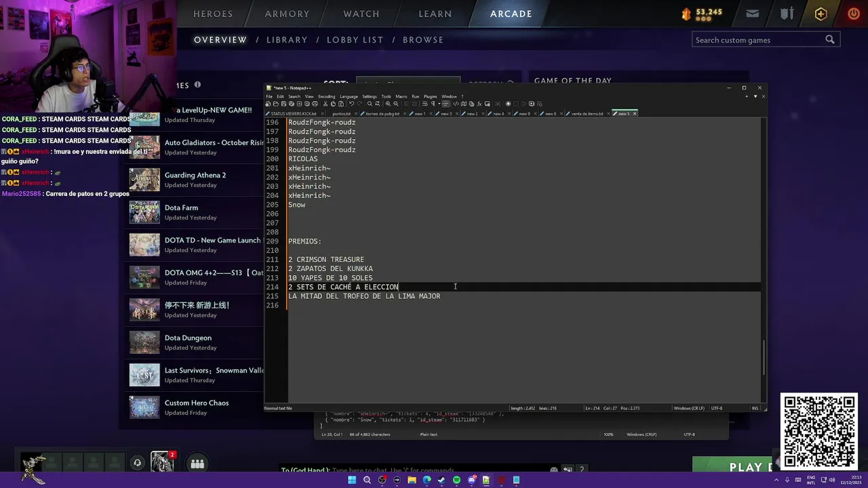Click the party group icon in Dota bottom bar
868x488 pixels.
point(197,464)
